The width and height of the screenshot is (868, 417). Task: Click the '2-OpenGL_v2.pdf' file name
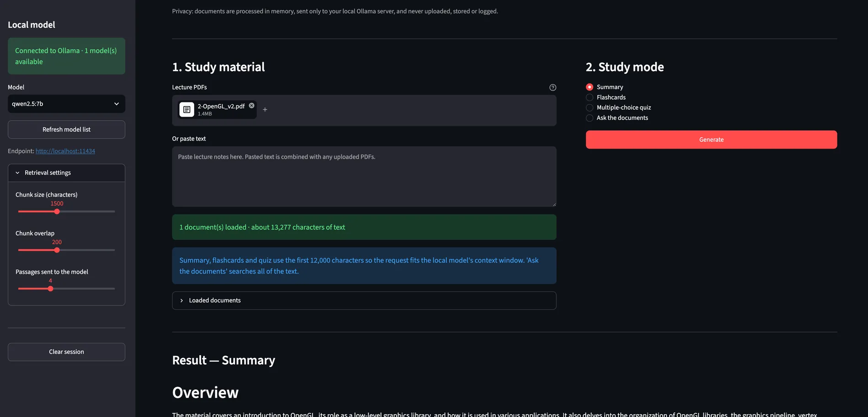[x=221, y=106]
